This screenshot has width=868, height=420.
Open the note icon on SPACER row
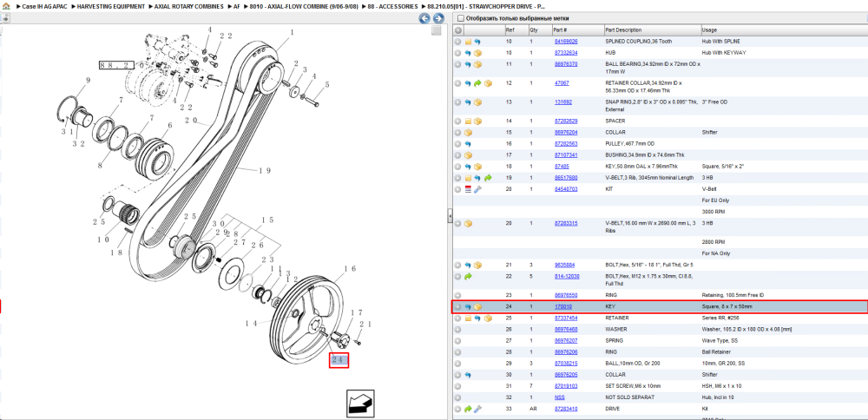point(468,121)
